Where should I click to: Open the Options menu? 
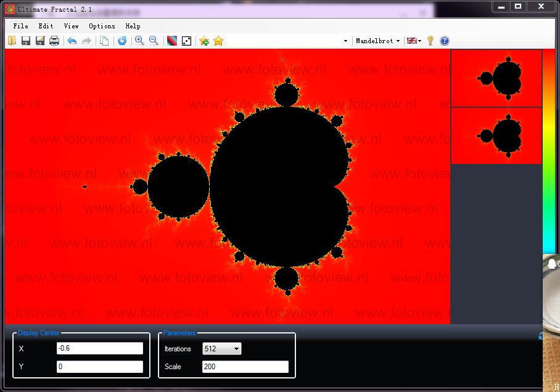pos(102,26)
